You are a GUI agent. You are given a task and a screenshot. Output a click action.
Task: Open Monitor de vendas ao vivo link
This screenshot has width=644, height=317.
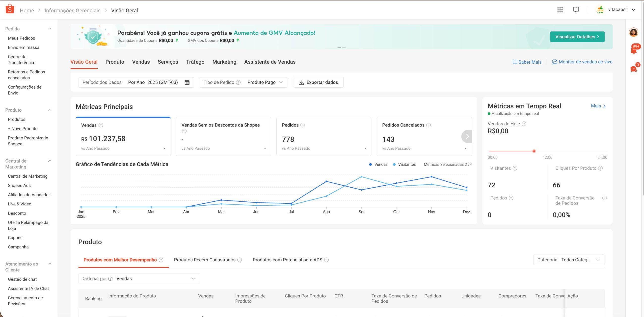tap(582, 62)
